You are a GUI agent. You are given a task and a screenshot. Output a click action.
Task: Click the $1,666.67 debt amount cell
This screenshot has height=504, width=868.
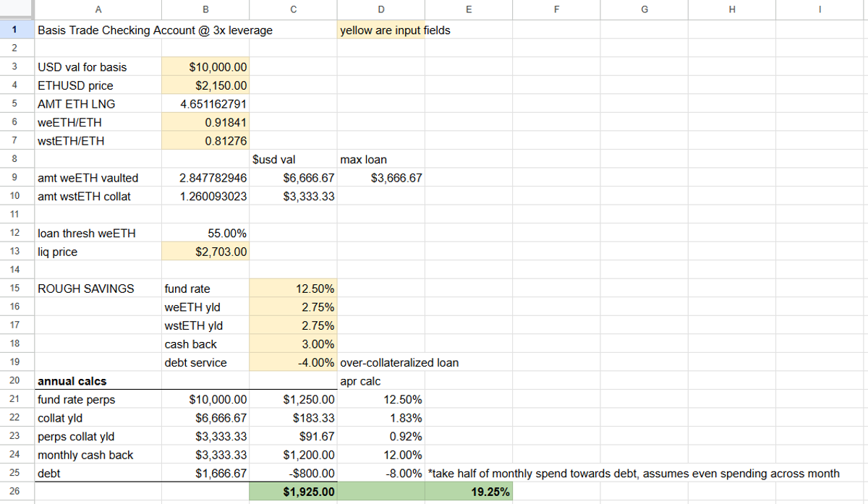click(206, 473)
